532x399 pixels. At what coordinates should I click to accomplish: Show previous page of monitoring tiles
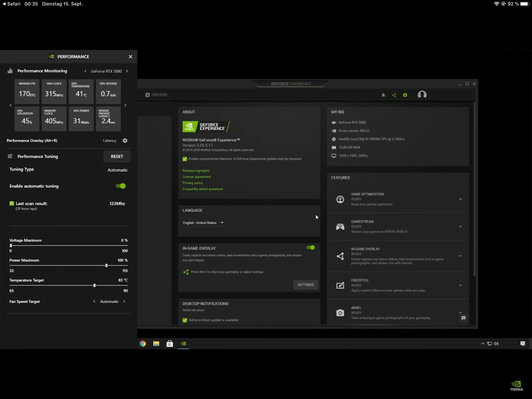coord(10,105)
